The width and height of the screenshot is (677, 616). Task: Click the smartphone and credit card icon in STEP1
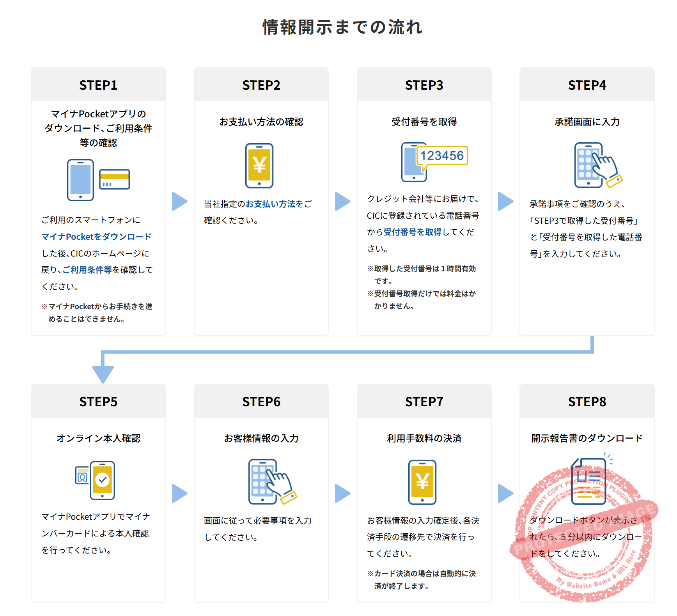(98, 179)
